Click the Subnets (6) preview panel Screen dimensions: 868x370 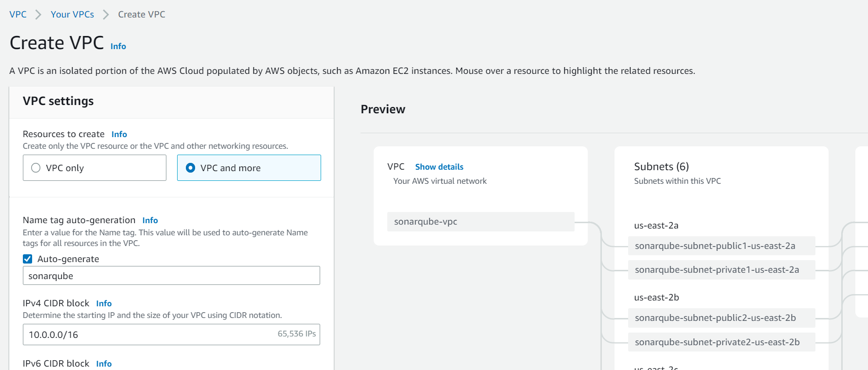[x=662, y=166]
